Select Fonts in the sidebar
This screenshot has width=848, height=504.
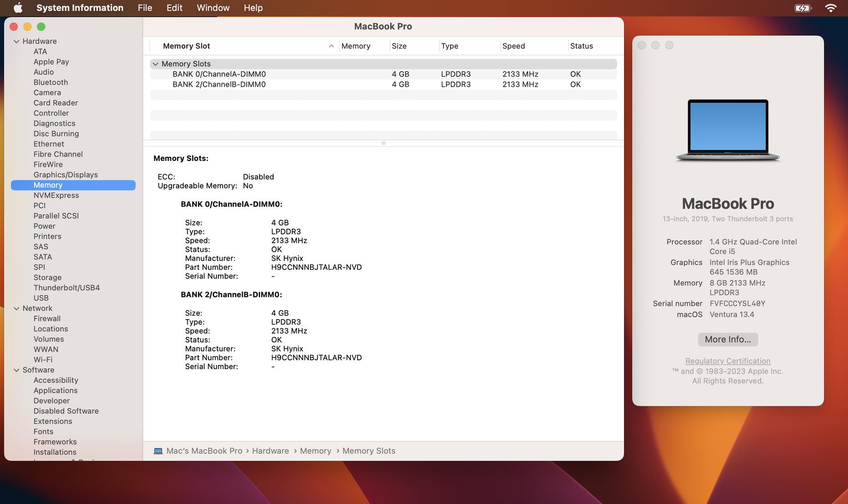click(x=43, y=431)
